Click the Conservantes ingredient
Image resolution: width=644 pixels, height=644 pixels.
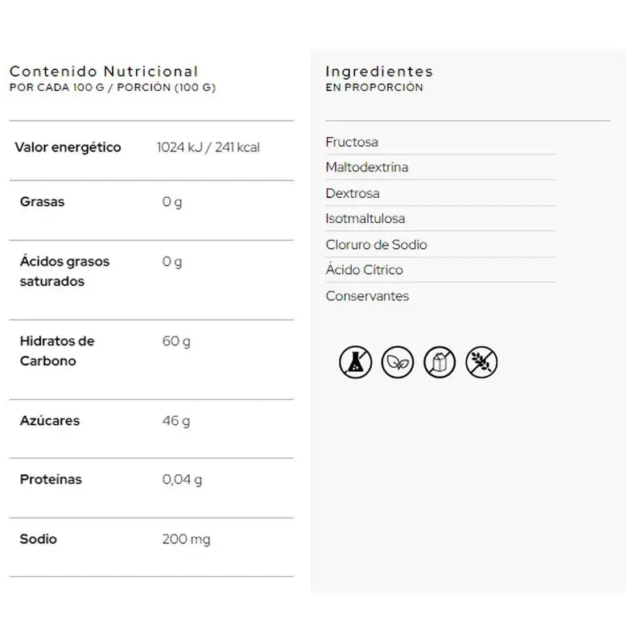pyautogui.click(x=367, y=296)
